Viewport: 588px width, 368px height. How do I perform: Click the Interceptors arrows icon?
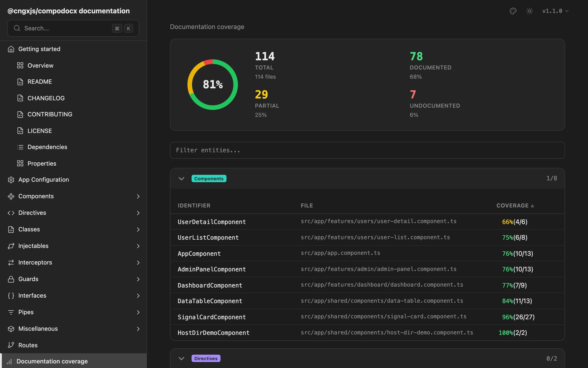[11, 262]
